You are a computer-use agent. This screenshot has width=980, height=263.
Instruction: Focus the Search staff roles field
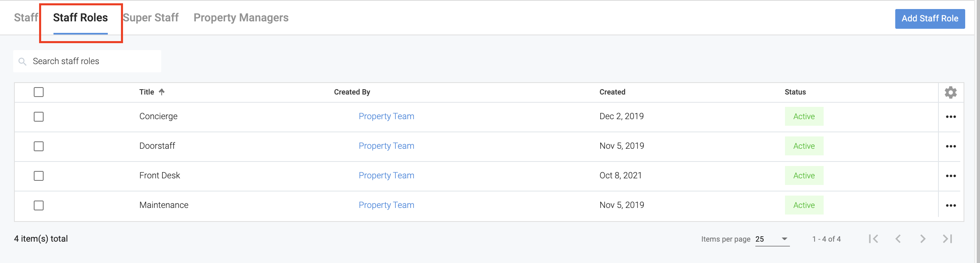91,61
